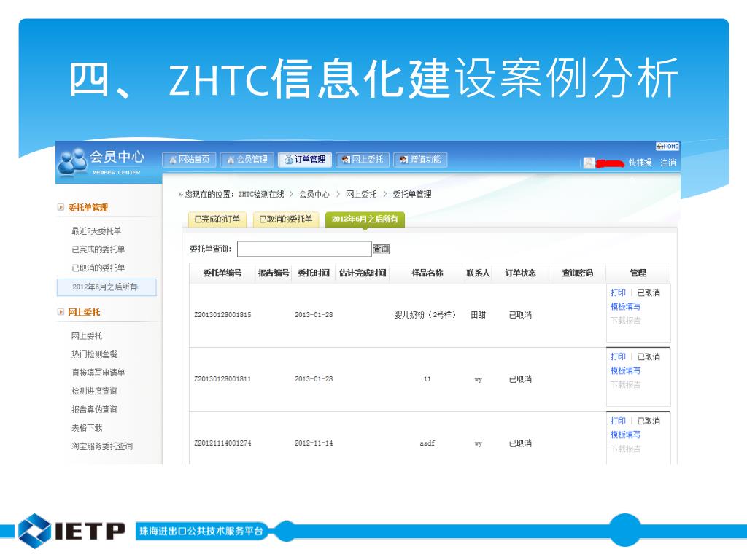Click the 委托单编号 column header

[x=222, y=273]
